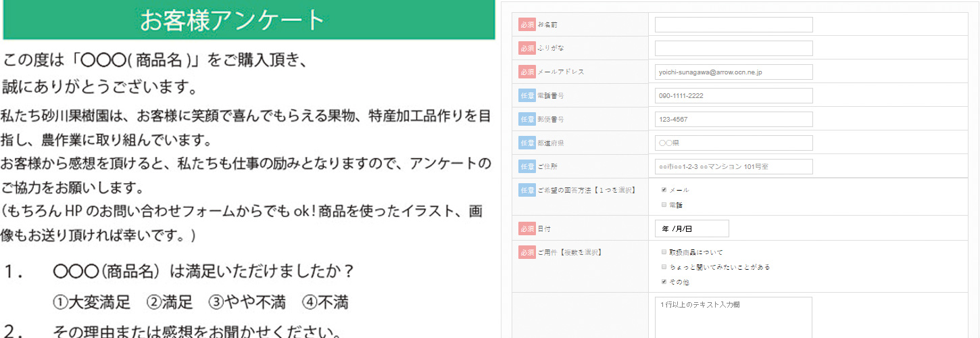Click the お名前 text input field
This screenshot has width=980, height=338.
click(x=733, y=25)
